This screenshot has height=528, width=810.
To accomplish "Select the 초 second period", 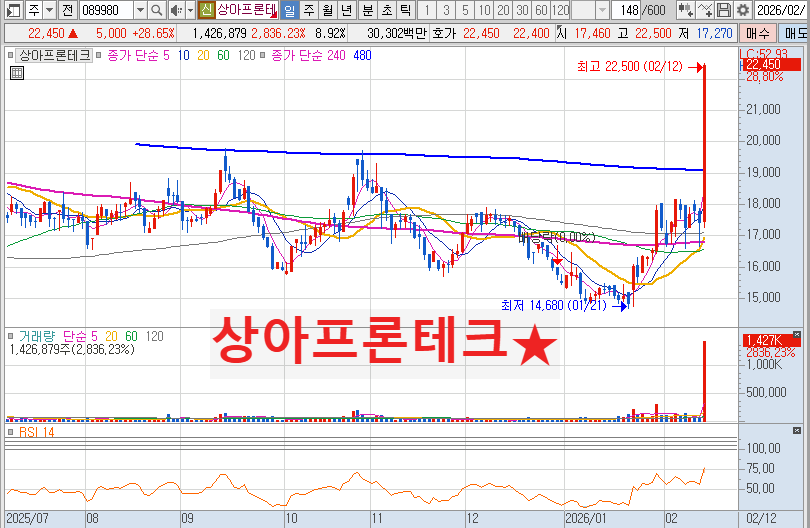I will tap(386, 10).
